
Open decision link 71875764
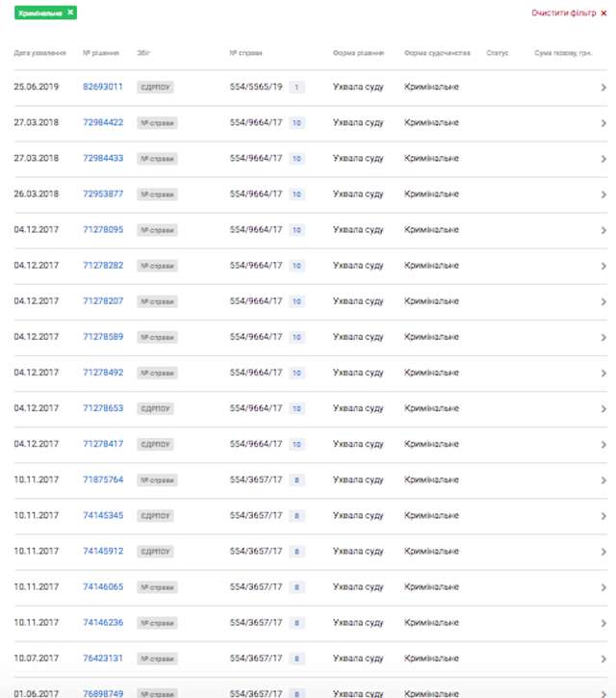pyautogui.click(x=102, y=479)
